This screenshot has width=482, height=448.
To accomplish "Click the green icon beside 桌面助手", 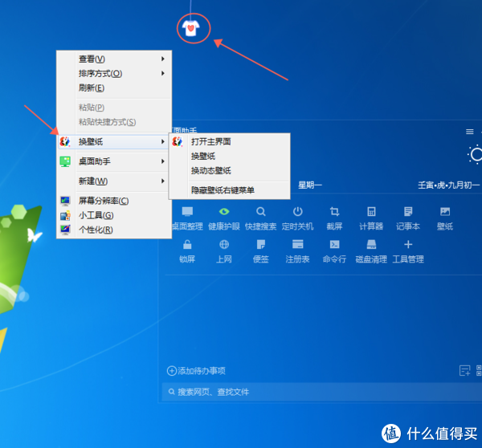I will point(65,161).
